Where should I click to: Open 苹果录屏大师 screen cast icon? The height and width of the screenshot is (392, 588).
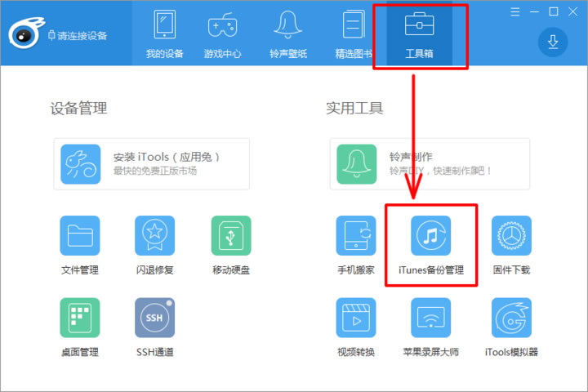[431, 318]
